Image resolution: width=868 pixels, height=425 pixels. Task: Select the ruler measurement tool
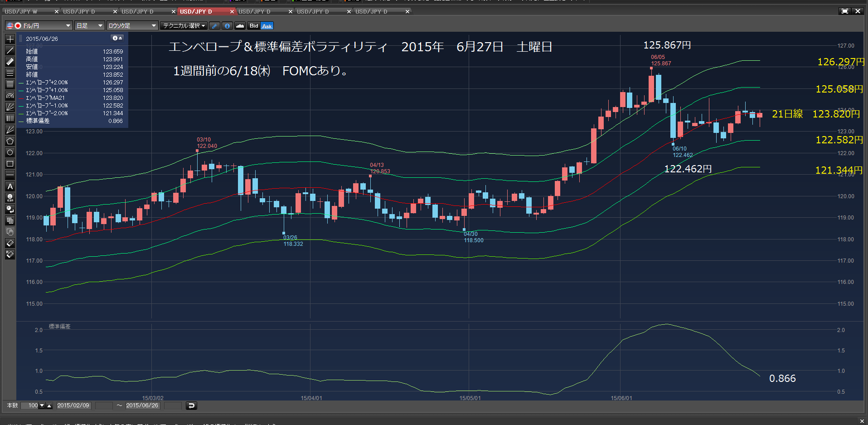[10, 62]
